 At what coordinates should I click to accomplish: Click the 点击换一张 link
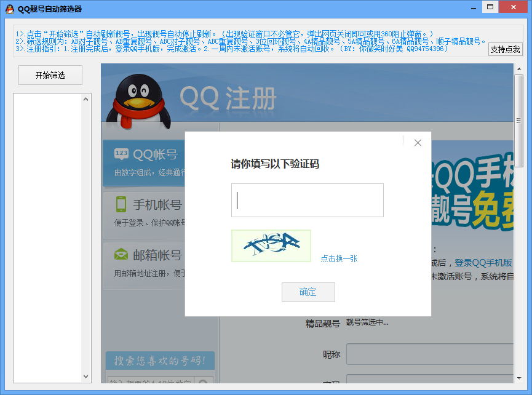point(339,258)
